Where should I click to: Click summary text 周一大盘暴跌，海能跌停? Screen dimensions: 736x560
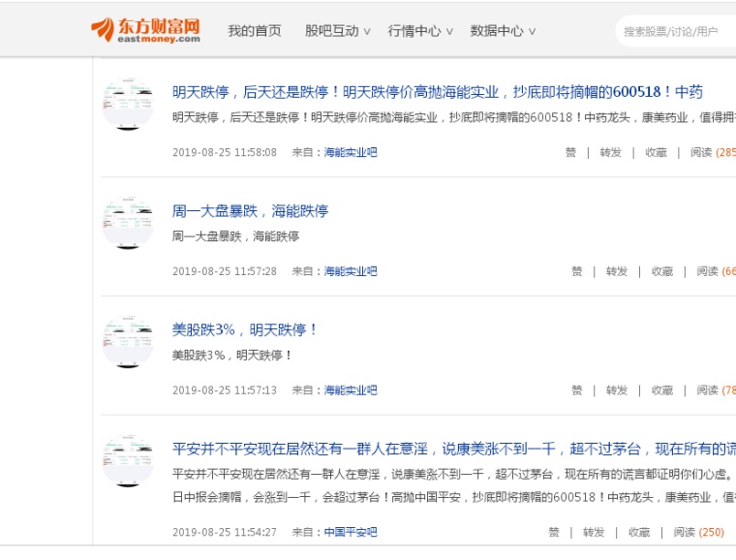(235, 236)
